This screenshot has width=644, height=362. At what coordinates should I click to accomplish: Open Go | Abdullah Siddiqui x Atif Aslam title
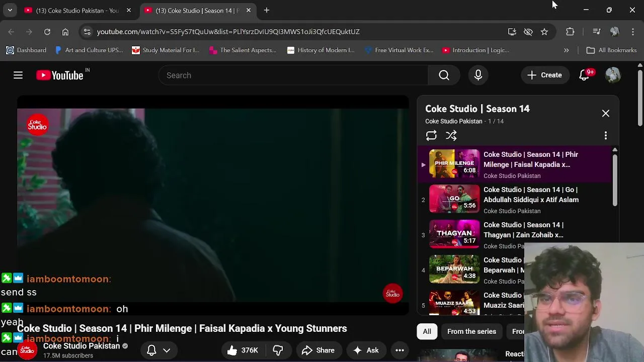[531, 195]
